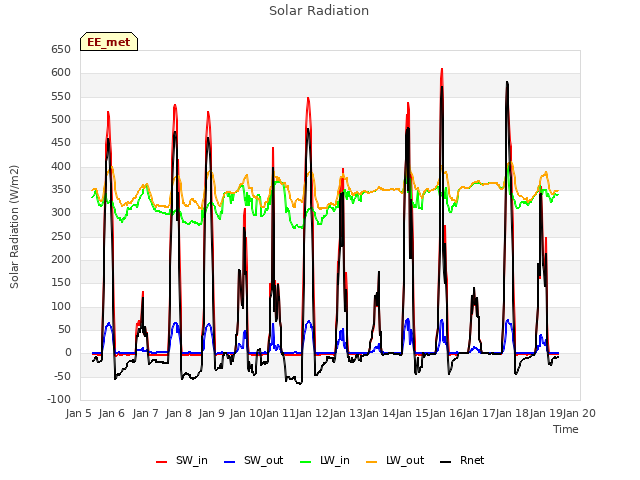Toggle the Rnet legend entry
Viewport: 640px width, 480px height.
coord(462,460)
